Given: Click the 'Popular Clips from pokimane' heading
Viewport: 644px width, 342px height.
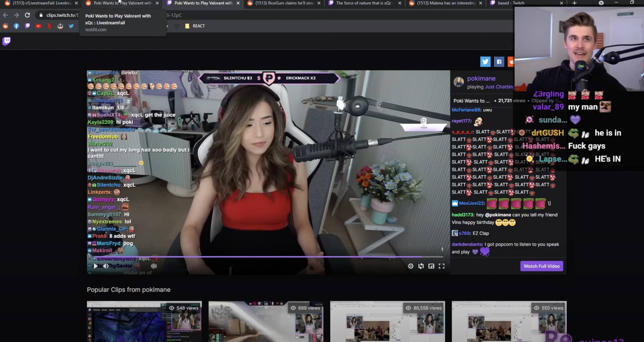Looking at the screenshot, I should point(129,289).
